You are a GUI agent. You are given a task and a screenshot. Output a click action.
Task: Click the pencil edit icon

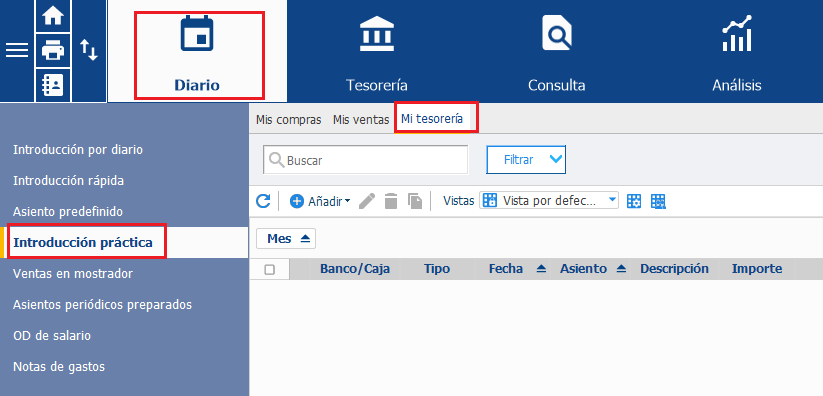tap(367, 201)
